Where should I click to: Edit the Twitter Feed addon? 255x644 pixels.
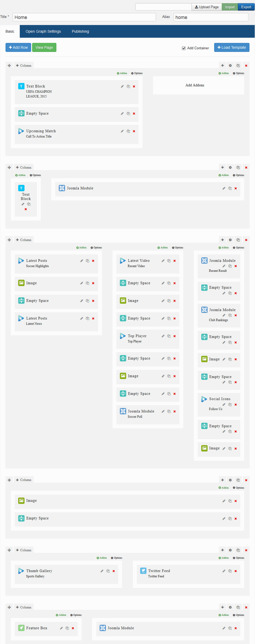(224, 571)
